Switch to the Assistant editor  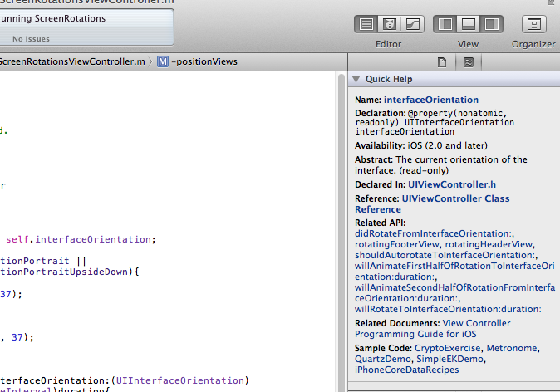coord(390,24)
